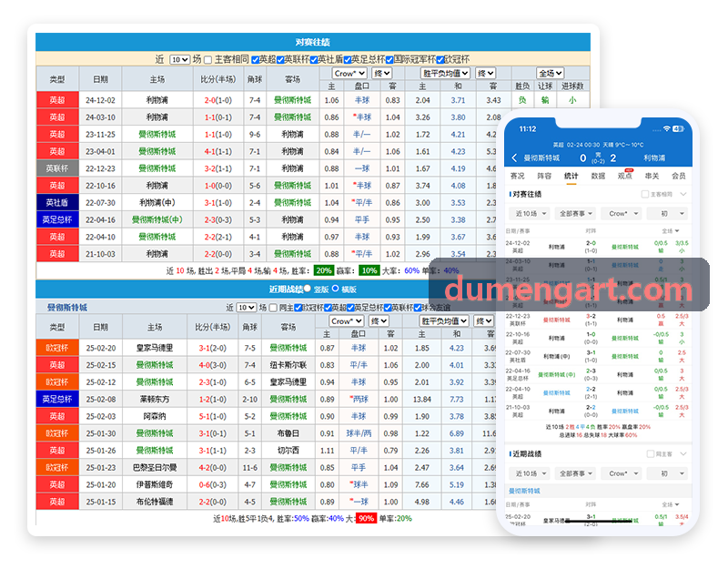Click 曼彻斯特城 team link in 近期战绩 panel title
This screenshot has width=728, height=569.
(x=67, y=308)
